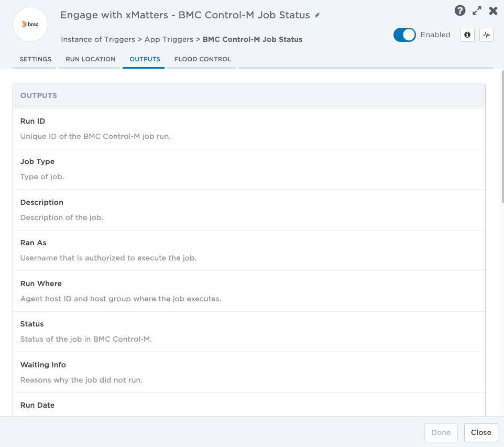
Task: Select the Run ID output
Action: pos(249,128)
